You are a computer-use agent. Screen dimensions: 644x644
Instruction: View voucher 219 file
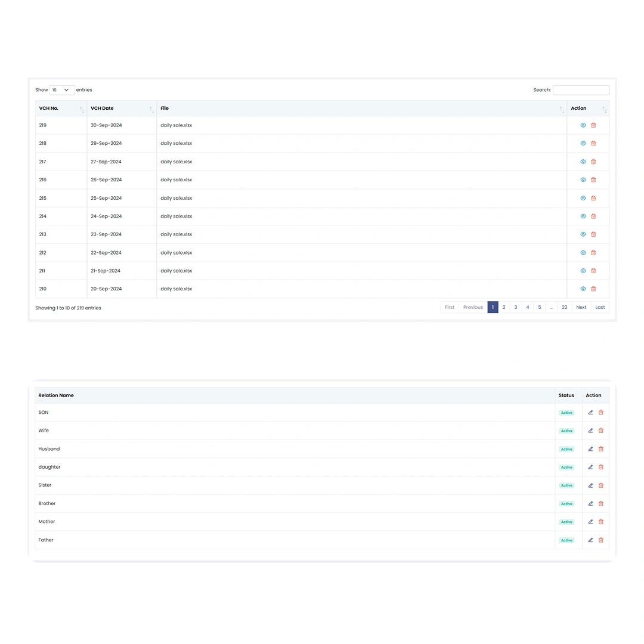click(583, 125)
